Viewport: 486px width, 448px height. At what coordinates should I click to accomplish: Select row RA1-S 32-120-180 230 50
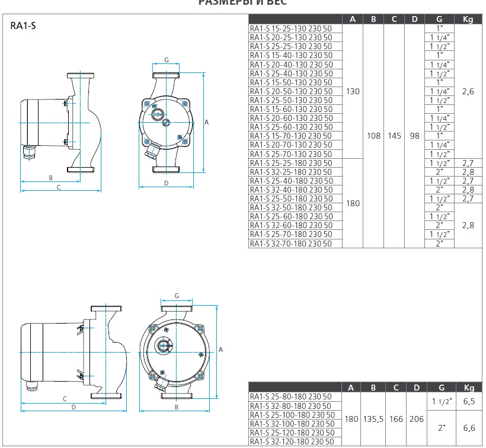(x=295, y=442)
